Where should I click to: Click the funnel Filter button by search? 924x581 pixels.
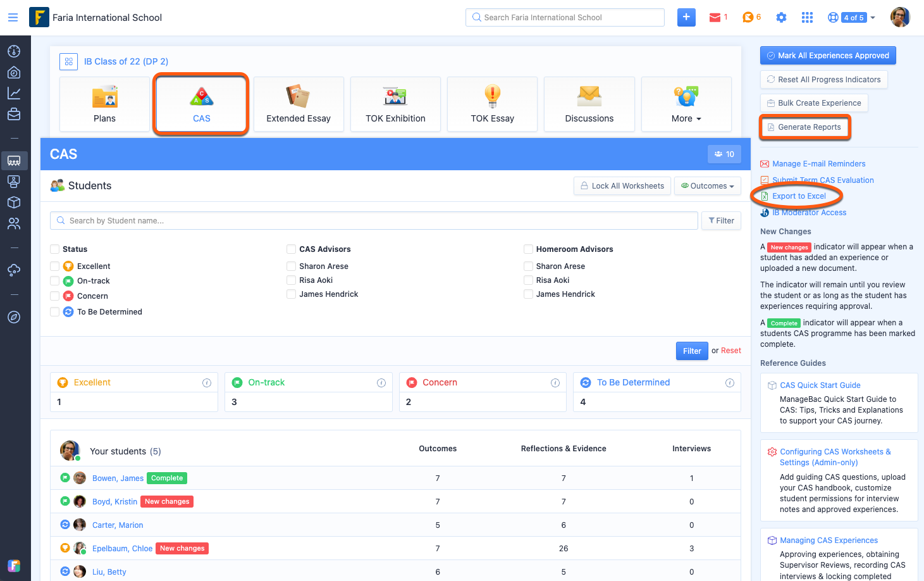(x=721, y=221)
